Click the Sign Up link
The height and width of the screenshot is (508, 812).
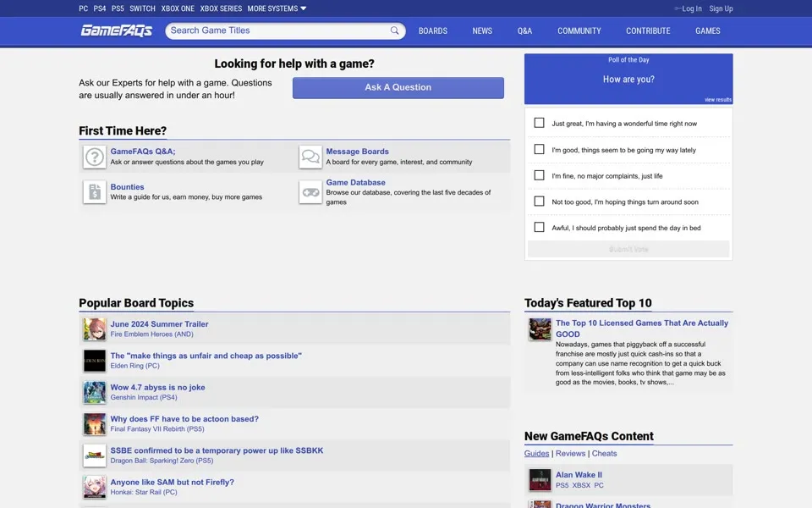tap(721, 8)
